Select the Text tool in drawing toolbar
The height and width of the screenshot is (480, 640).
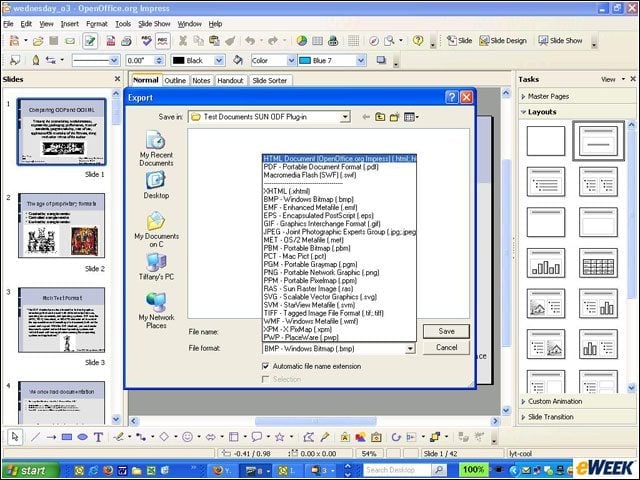pos(98,437)
